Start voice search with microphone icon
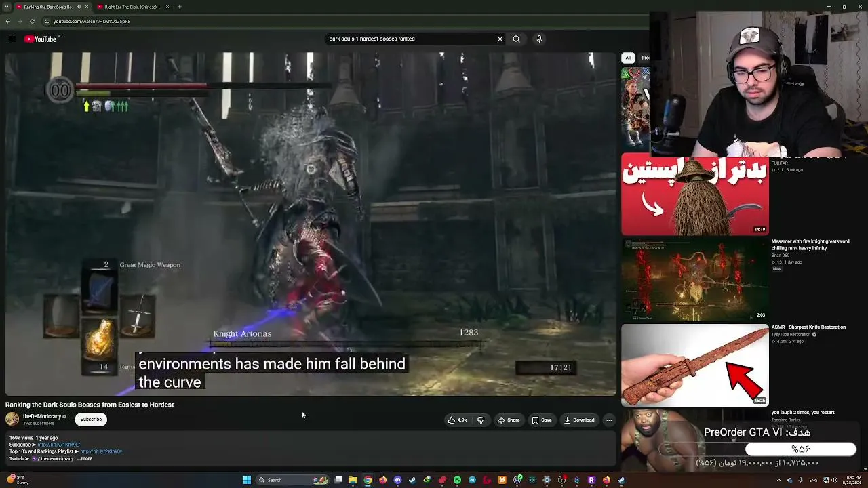Viewport: 868px width, 488px height. click(539, 39)
